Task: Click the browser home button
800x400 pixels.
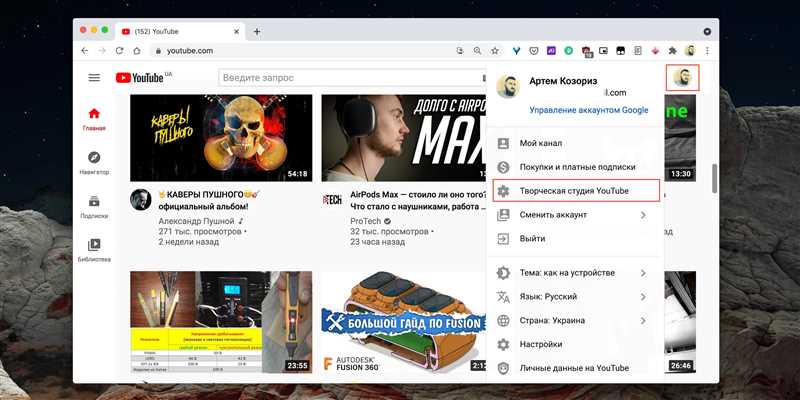Action: [x=137, y=51]
